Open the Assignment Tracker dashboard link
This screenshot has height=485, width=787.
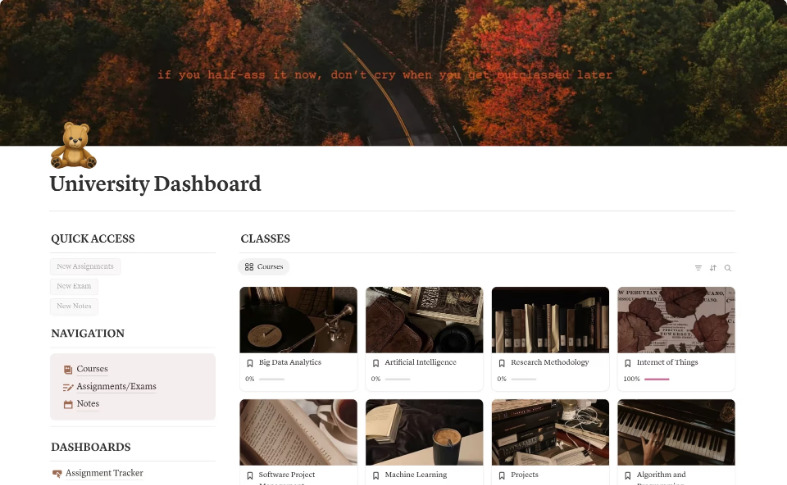(104, 473)
